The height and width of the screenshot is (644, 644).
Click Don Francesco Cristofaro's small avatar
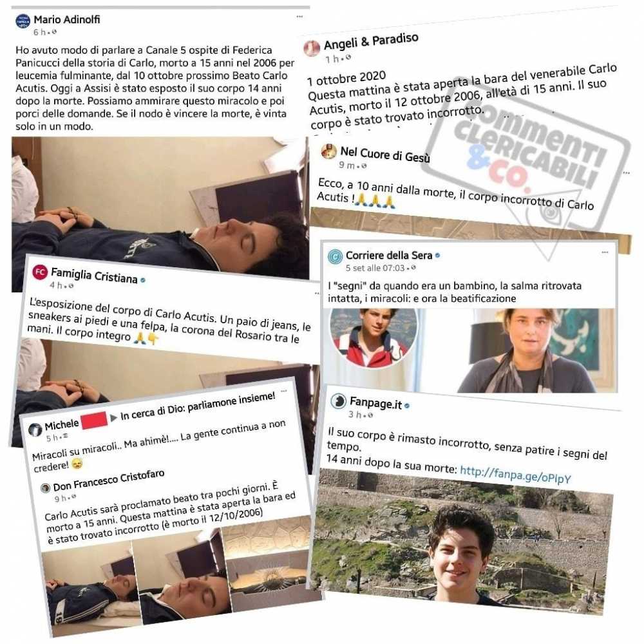(46, 488)
